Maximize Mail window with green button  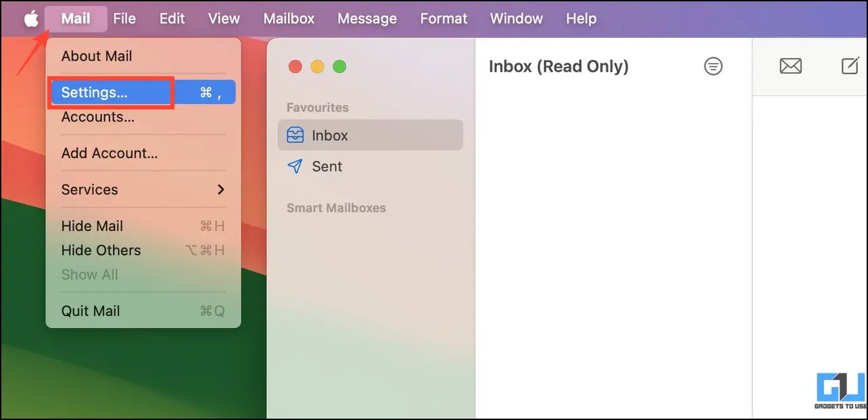click(340, 66)
